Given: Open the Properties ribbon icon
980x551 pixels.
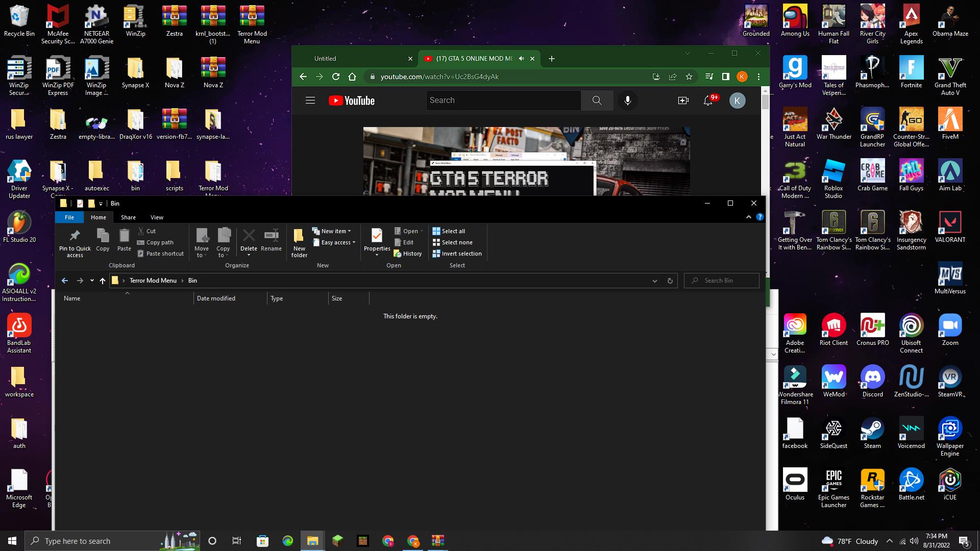Looking at the screenshot, I should (377, 236).
